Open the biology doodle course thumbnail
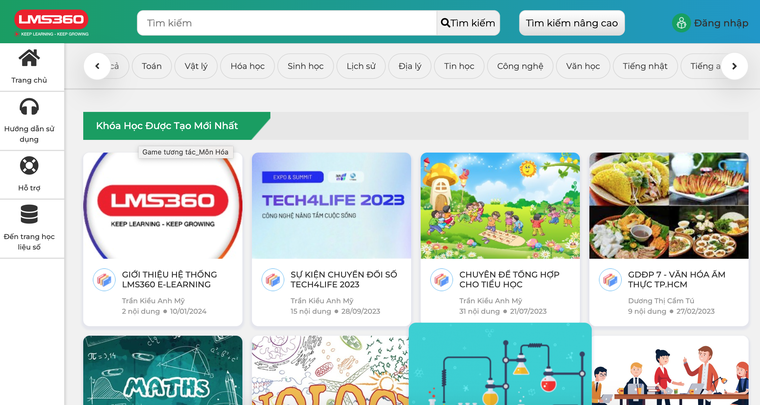This screenshot has width=760, height=405. [x=331, y=371]
